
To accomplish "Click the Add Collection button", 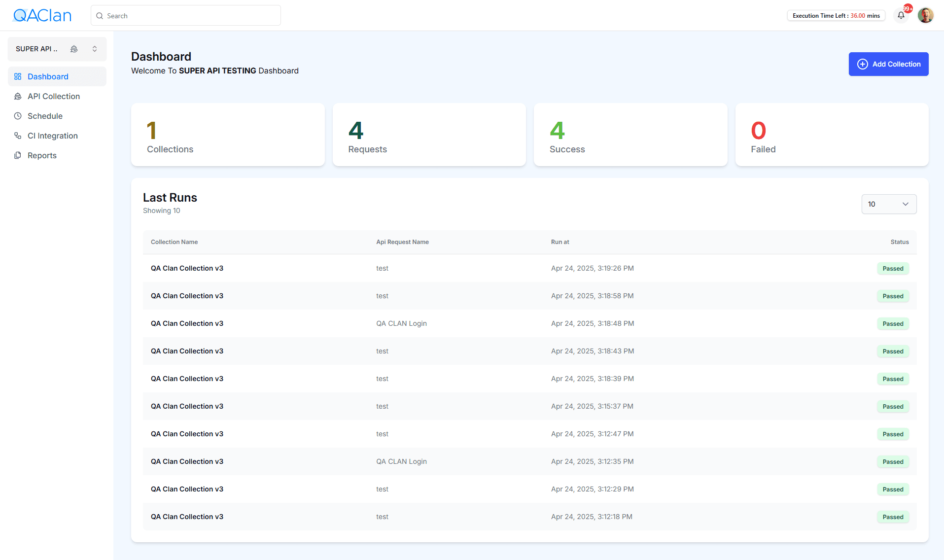I will coord(888,64).
